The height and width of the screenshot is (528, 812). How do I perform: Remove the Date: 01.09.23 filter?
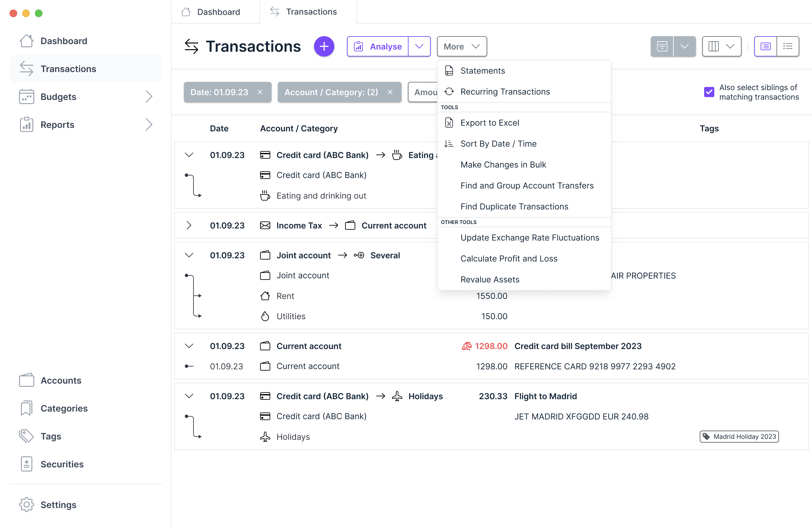pos(260,92)
